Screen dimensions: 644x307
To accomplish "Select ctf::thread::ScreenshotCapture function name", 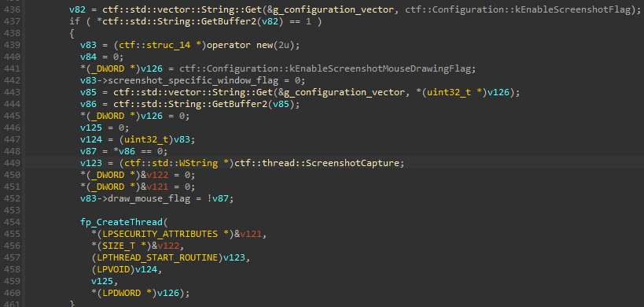I will click(x=318, y=163).
